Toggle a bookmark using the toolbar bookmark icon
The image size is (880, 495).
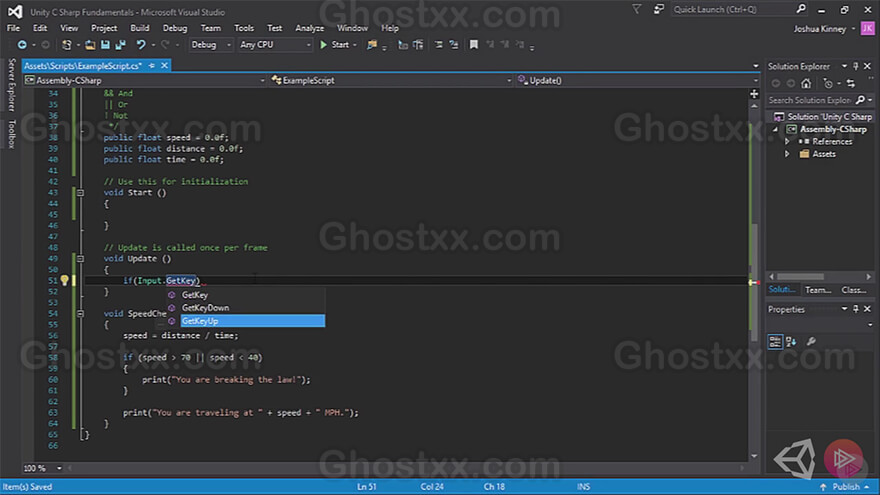point(474,45)
